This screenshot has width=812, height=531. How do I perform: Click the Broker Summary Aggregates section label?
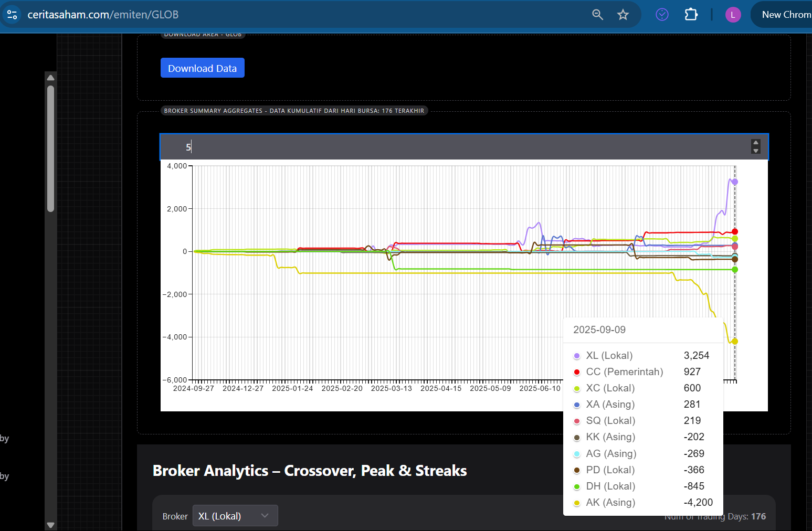[x=294, y=111]
